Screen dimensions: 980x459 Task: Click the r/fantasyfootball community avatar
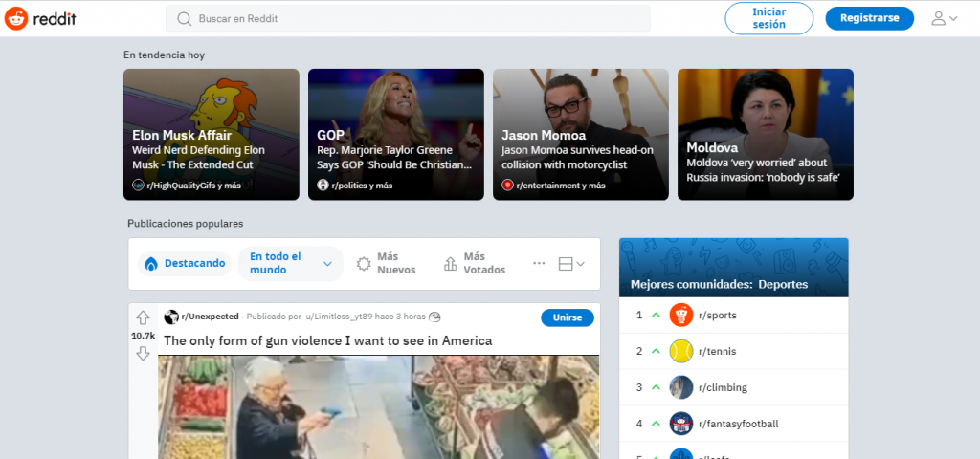click(680, 424)
